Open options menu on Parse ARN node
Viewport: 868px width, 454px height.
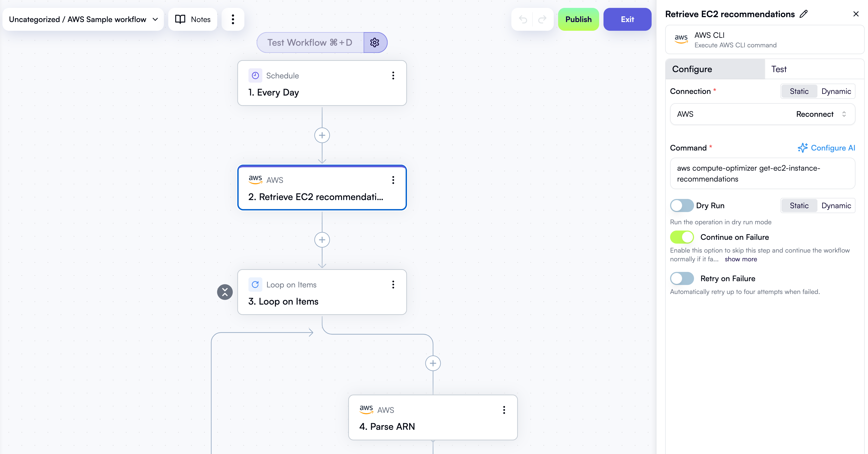[x=504, y=410]
